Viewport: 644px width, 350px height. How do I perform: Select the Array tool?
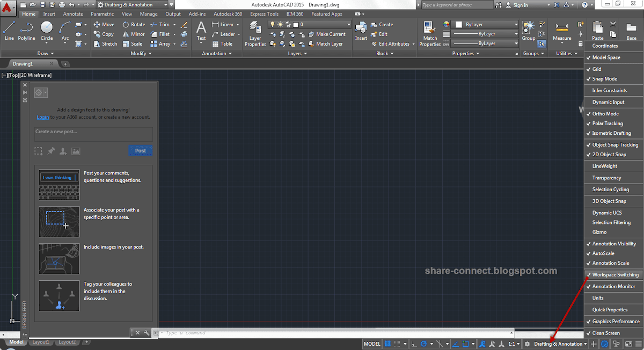[160, 44]
